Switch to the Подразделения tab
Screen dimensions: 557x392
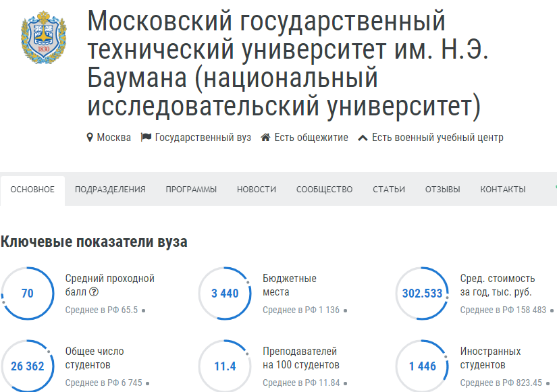(x=110, y=190)
